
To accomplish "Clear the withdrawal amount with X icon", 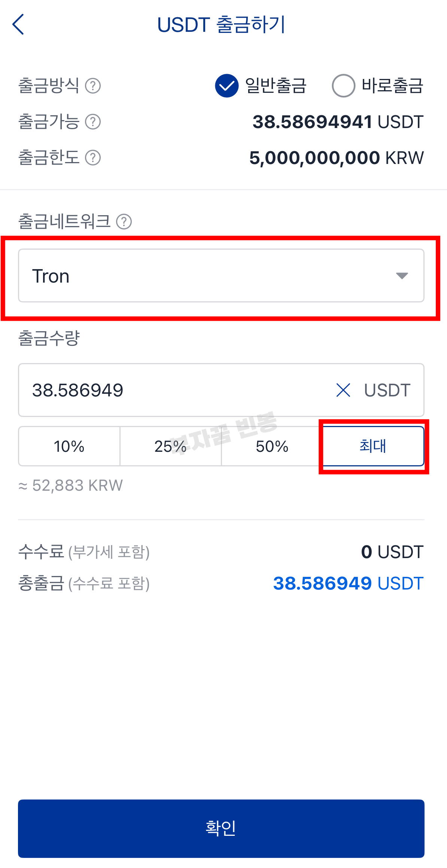I will (x=343, y=390).
